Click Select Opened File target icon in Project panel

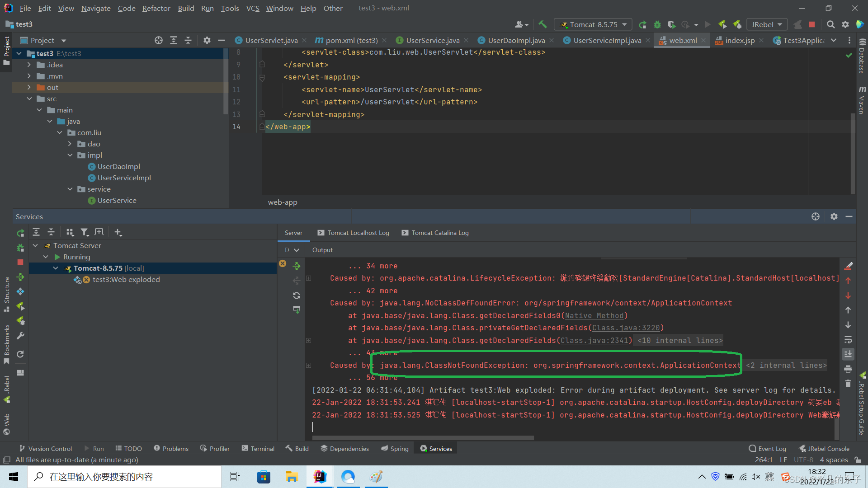[x=159, y=40]
